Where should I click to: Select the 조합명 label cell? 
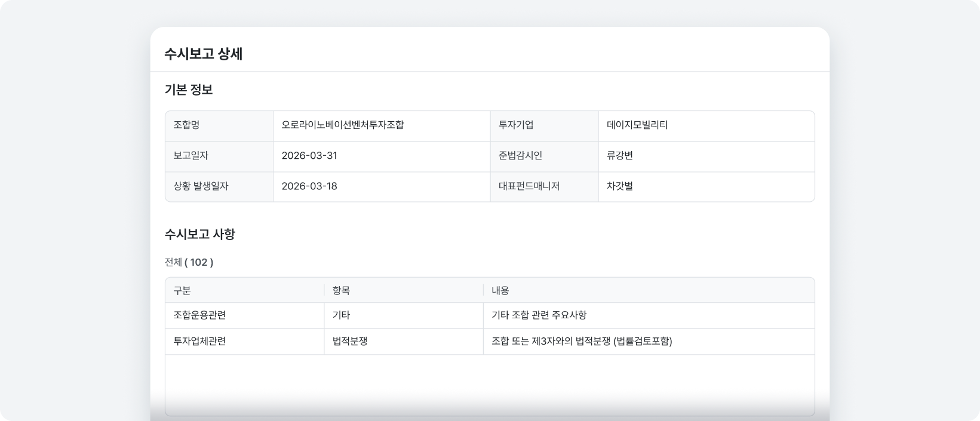pyautogui.click(x=219, y=125)
